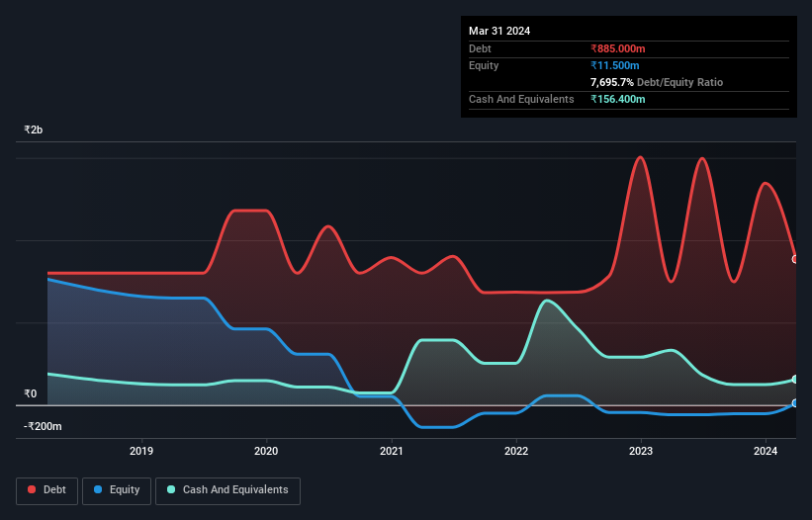
Task: Click the Debt row label in tooltip
Action: pyautogui.click(x=480, y=48)
